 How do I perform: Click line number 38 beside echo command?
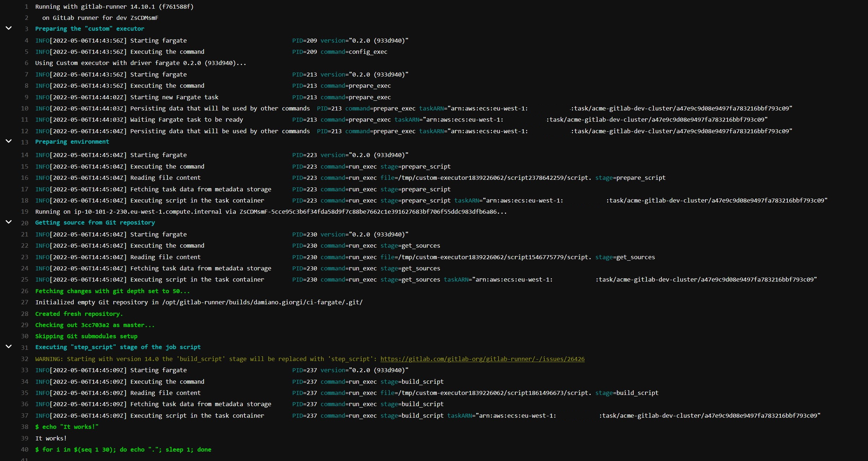pos(25,427)
